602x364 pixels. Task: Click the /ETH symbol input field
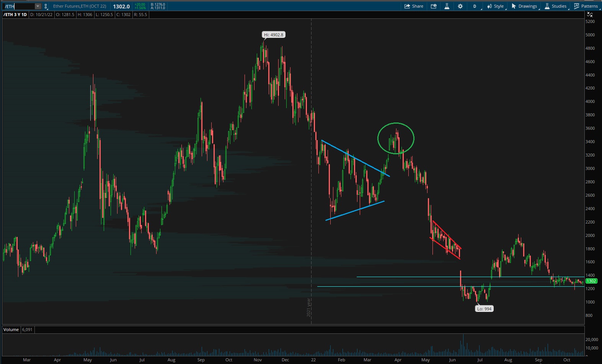[x=19, y=6]
